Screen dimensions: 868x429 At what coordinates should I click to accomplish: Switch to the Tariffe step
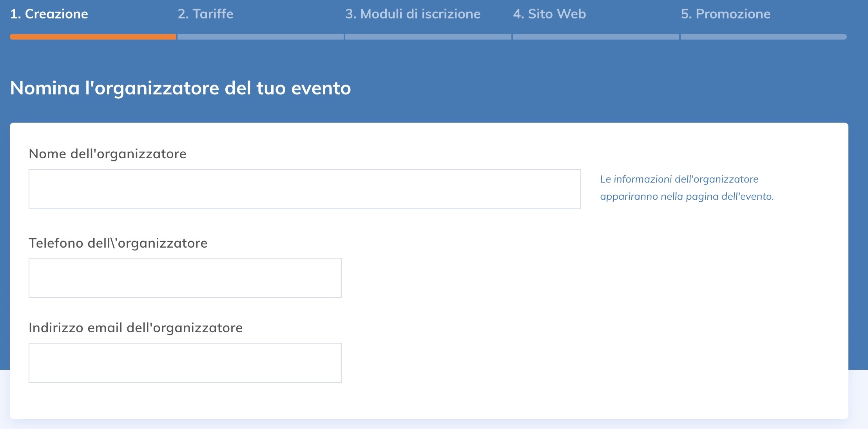205,14
